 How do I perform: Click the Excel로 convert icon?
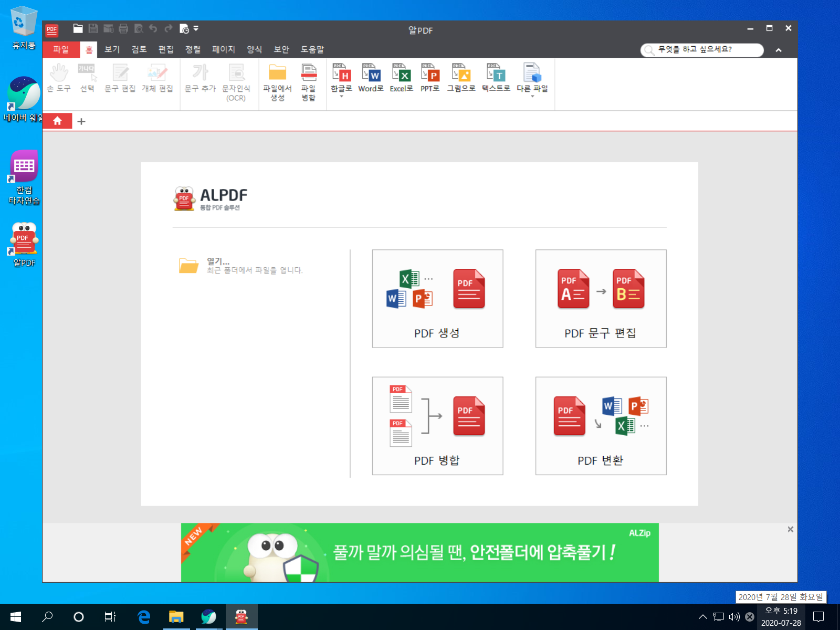402,78
